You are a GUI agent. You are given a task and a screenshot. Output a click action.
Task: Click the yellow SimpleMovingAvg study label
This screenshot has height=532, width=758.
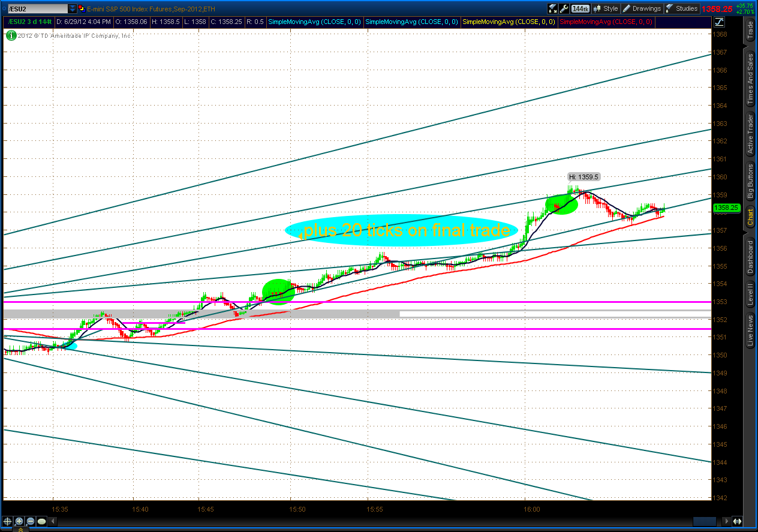(509, 22)
